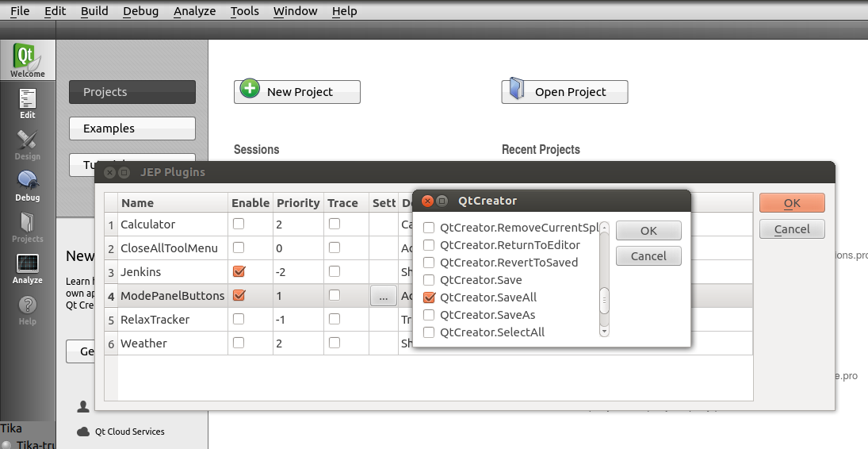Uncheck ModePanelButtons Enable checkbox
The width and height of the screenshot is (868, 449).
(x=239, y=295)
